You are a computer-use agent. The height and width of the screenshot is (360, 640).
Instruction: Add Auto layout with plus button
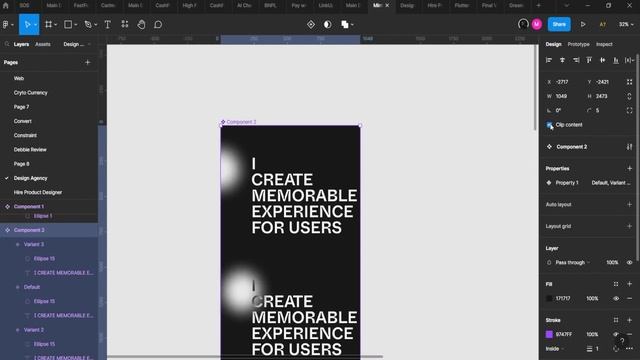pos(629,204)
